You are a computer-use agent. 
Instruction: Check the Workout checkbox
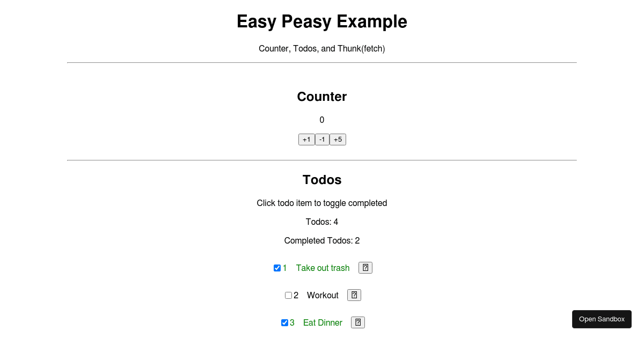(288, 295)
